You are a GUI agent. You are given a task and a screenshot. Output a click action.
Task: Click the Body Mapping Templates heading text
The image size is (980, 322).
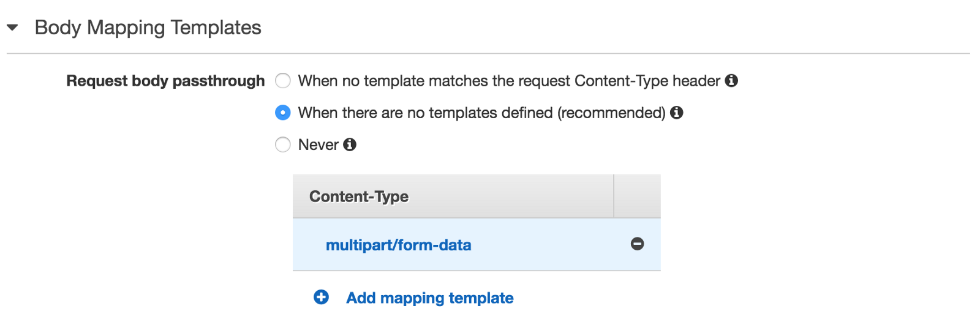tap(148, 28)
